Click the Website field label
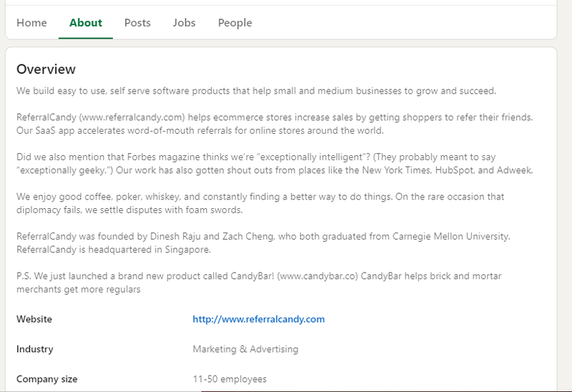 click(34, 319)
